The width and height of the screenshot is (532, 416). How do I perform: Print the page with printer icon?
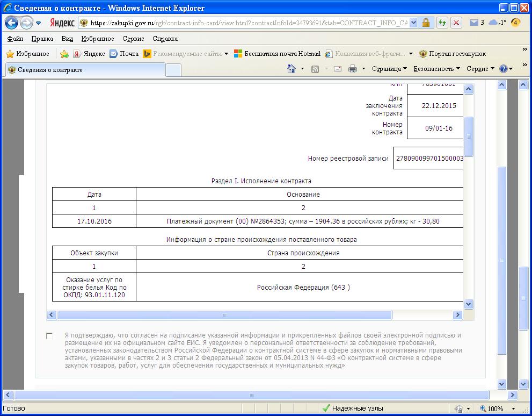click(353, 69)
